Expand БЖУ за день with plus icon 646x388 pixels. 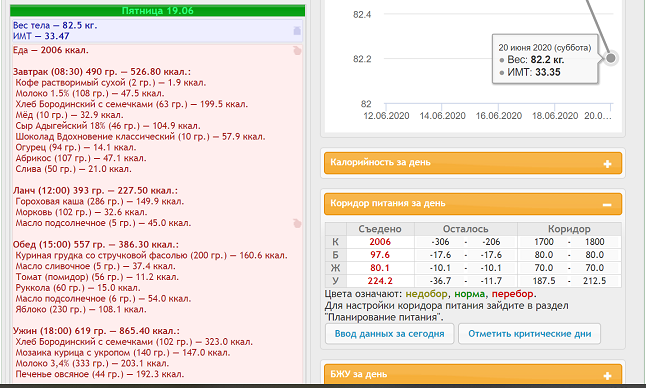[607, 376]
